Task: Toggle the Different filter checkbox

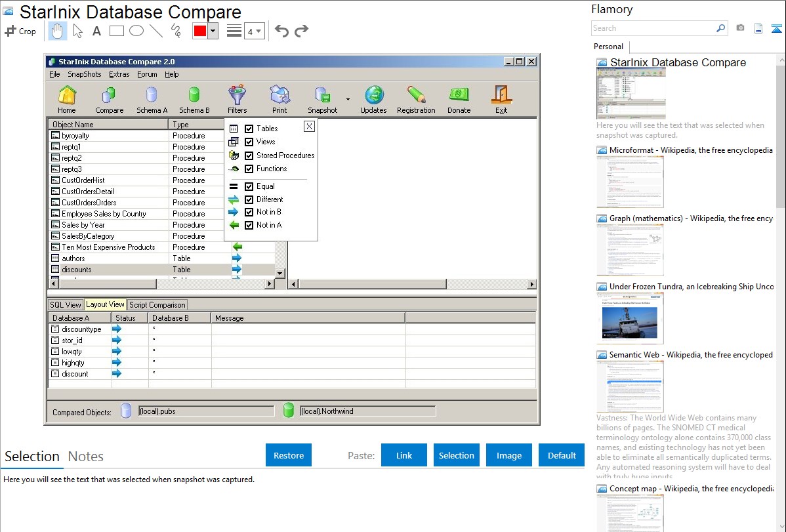Action: (x=249, y=199)
